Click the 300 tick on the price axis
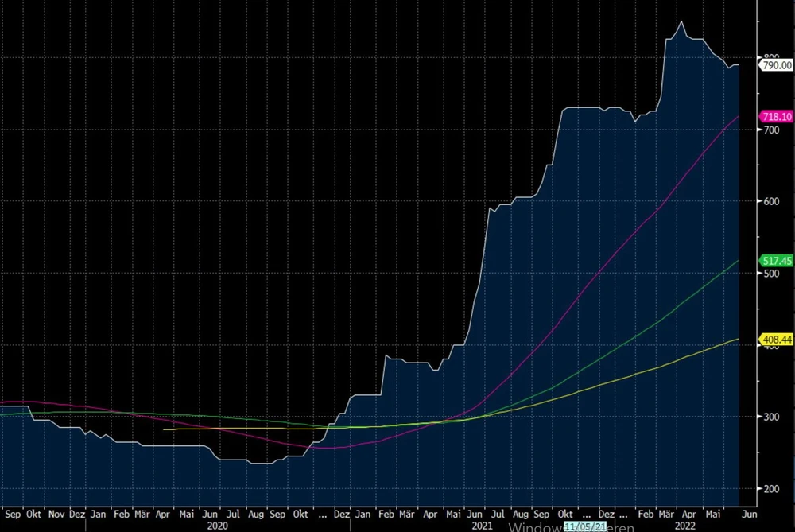The height and width of the screenshot is (532, 795). click(770, 417)
